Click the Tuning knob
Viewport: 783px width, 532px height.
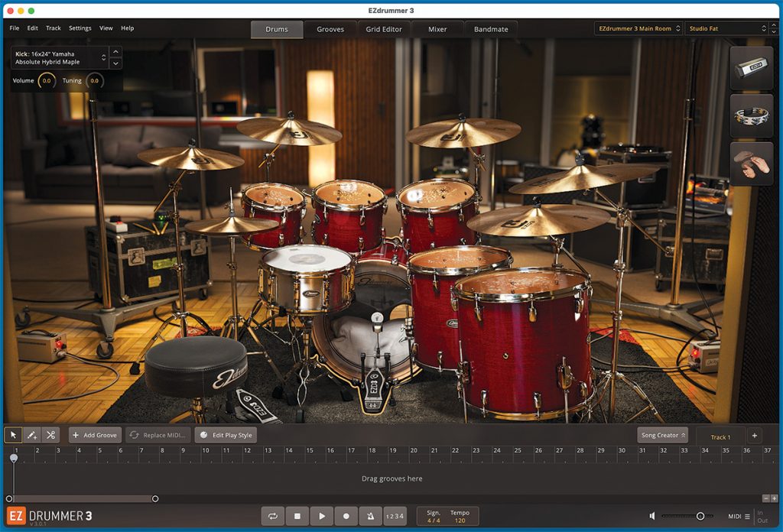94,81
